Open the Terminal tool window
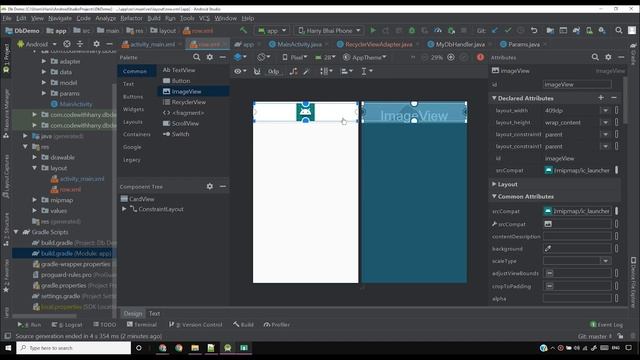The width and height of the screenshot is (640, 360). pyautogui.click(x=142, y=325)
